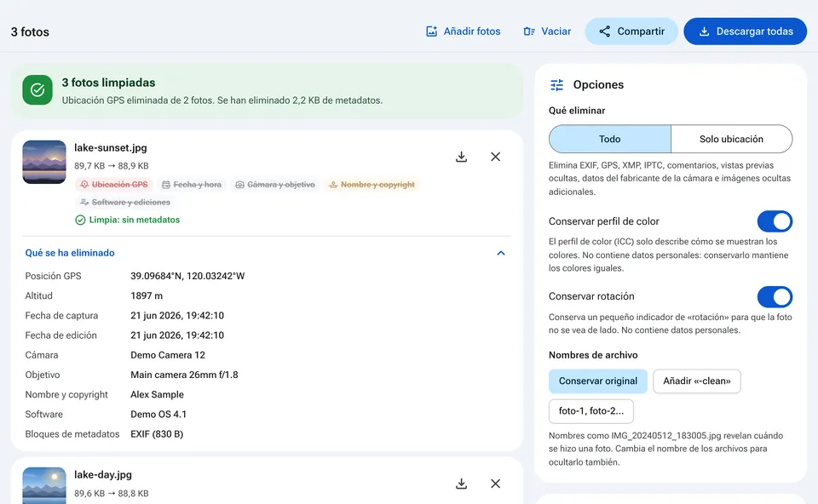Viewport: 818px width, 504px height.
Task: Click the Cámara y objetivo tag
Action: [275, 185]
